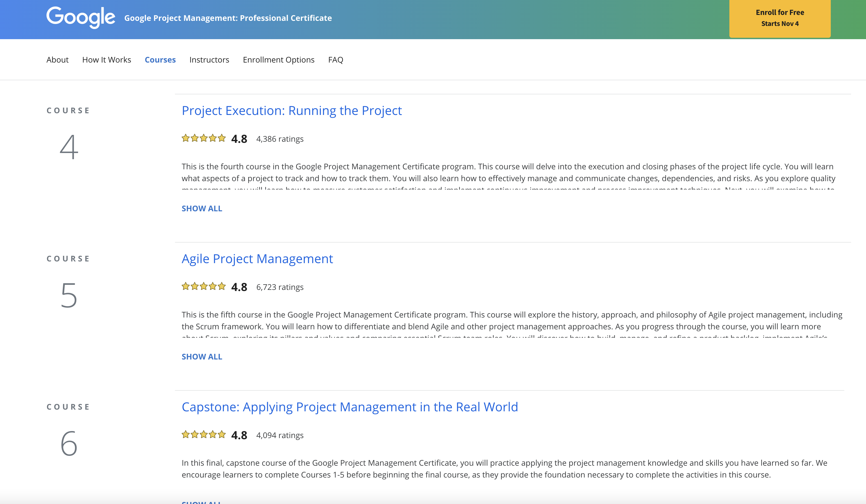Switch to the Instructors tab

tap(209, 60)
